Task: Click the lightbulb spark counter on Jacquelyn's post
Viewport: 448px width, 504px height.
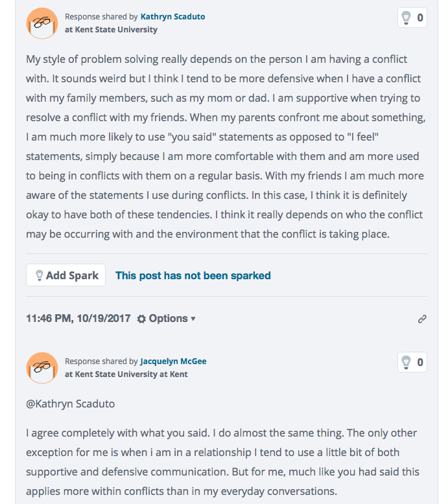Action: point(412,362)
